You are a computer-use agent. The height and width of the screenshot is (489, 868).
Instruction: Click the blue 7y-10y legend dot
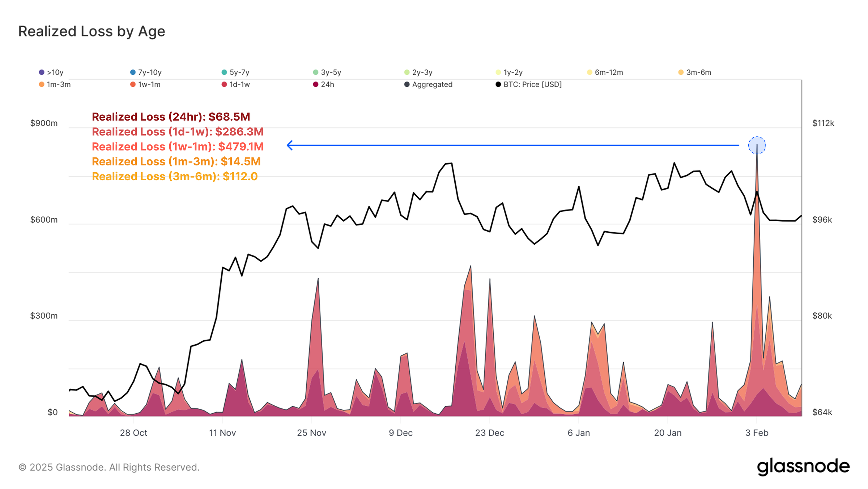[x=133, y=72]
